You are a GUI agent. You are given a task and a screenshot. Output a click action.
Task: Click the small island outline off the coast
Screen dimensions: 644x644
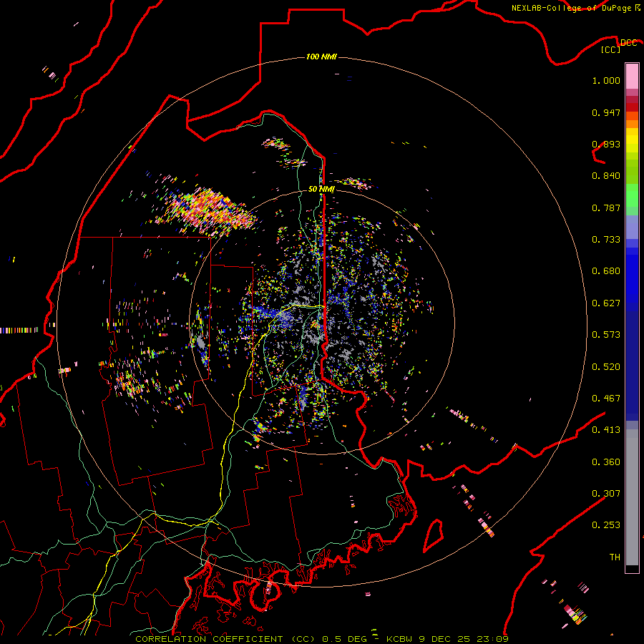coord(434,535)
